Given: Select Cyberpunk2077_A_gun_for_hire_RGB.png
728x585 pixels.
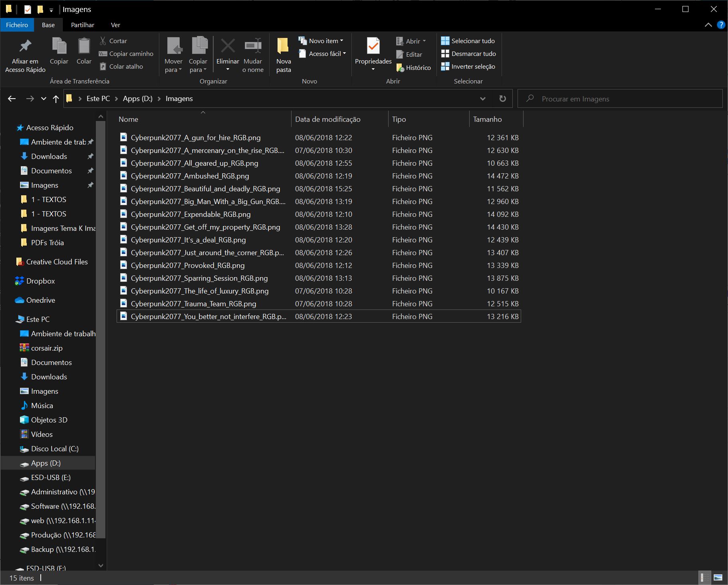Looking at the screenshot, I should [318, 137].
